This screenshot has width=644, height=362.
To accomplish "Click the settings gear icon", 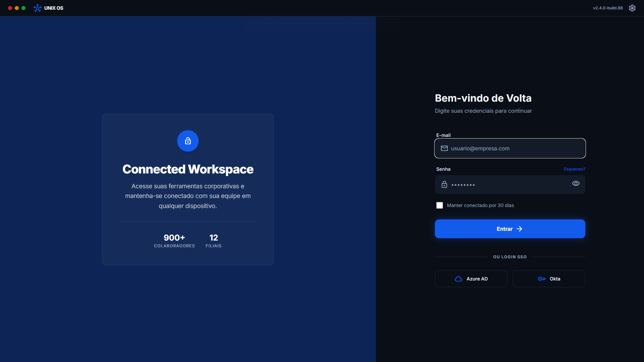I will [x=632, y=8].
